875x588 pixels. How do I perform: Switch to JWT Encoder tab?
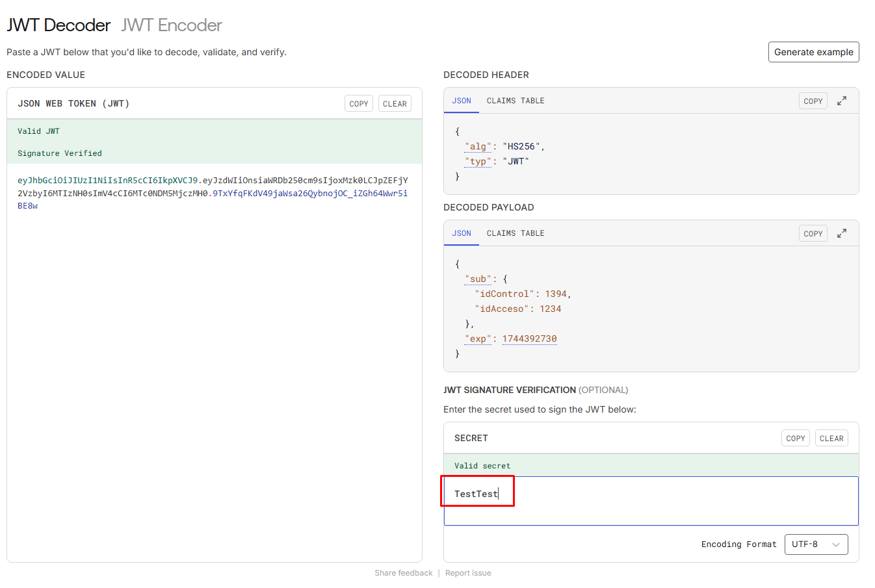click(172, 25)
